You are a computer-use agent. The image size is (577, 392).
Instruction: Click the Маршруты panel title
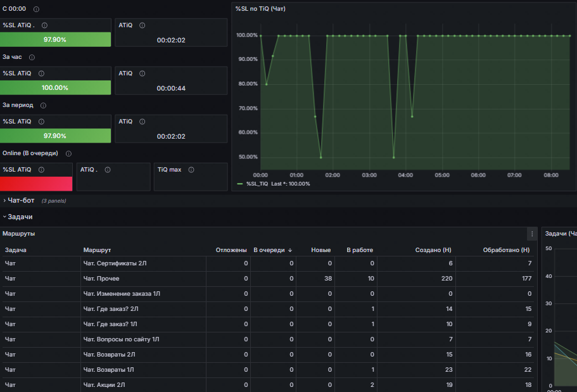tap(18, 234)
